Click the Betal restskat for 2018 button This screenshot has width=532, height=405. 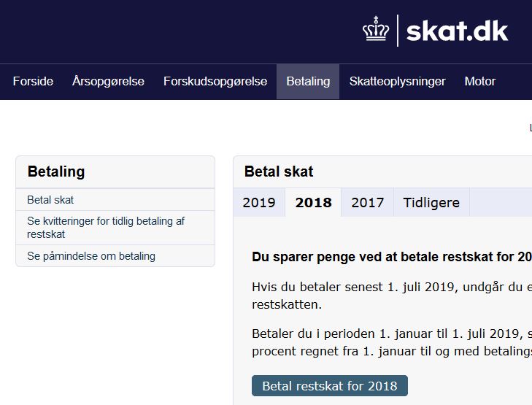pyautogui.click(x=330, y=386)
